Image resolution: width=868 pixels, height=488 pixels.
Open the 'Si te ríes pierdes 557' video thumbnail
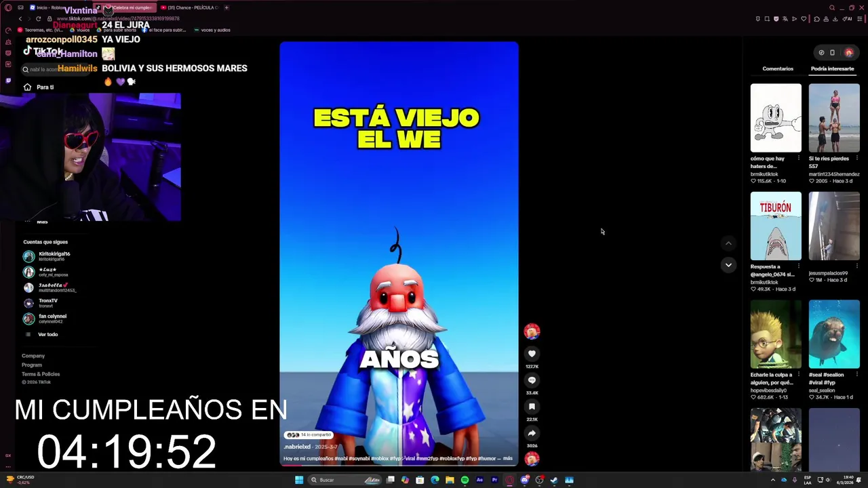click(834, 118)
